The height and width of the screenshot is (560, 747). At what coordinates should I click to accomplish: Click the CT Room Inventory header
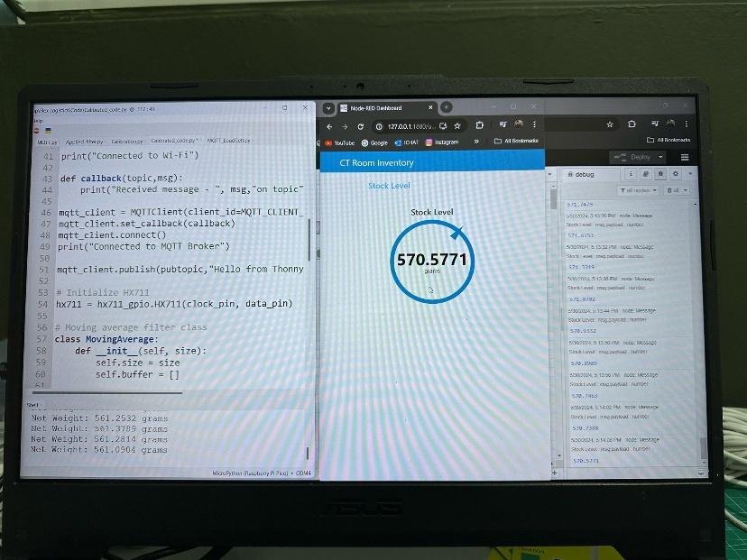(376, 163)
